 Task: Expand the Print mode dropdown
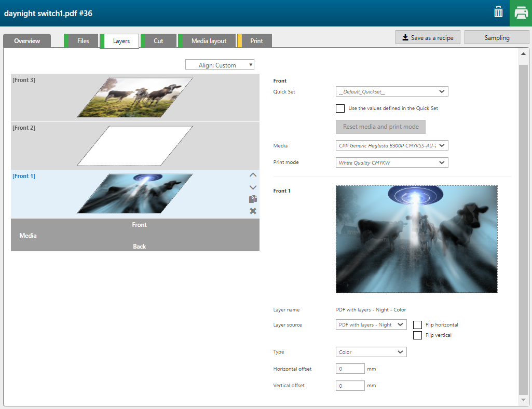[x=392, y=162]
